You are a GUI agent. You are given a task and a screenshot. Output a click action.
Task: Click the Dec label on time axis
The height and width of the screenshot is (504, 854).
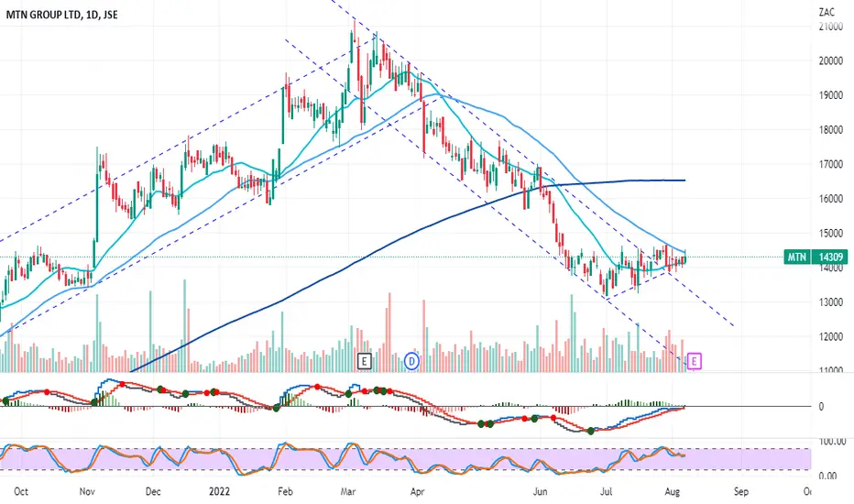153,491
